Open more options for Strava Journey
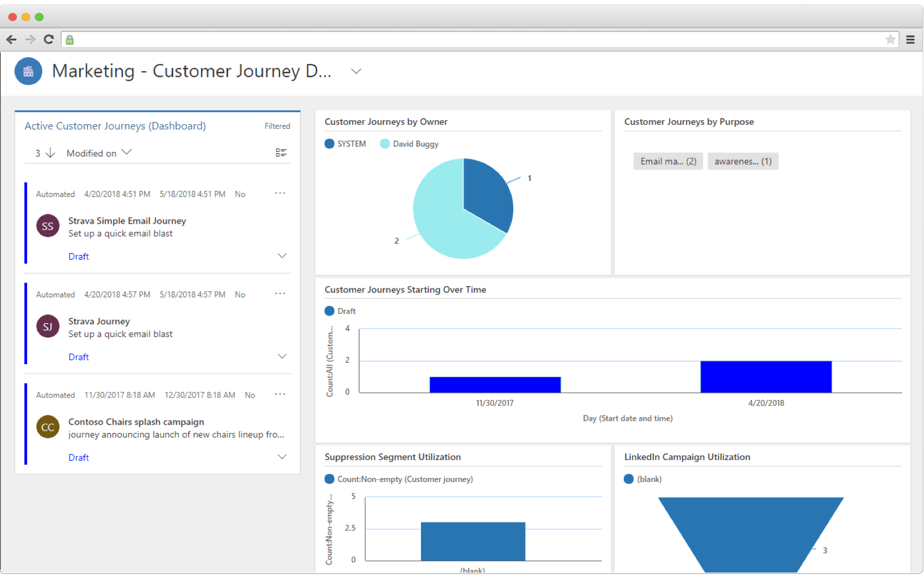This screenshot has width=924, height=578. (280, 294)
